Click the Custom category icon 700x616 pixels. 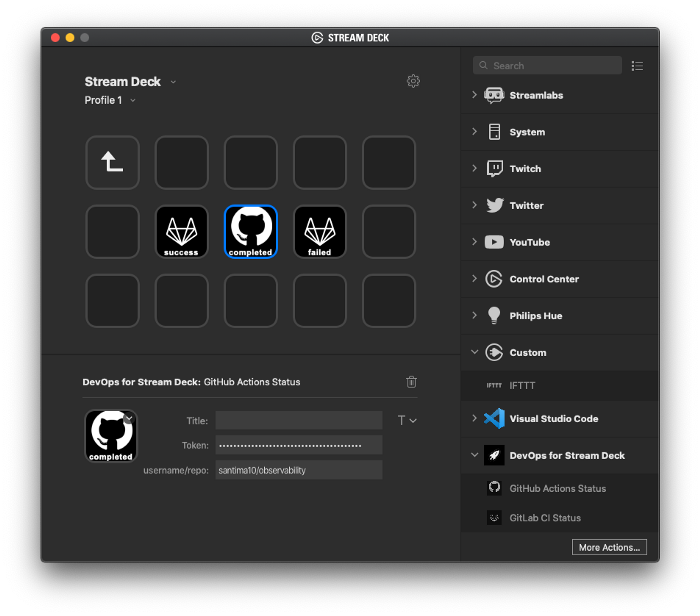(494, 353)
